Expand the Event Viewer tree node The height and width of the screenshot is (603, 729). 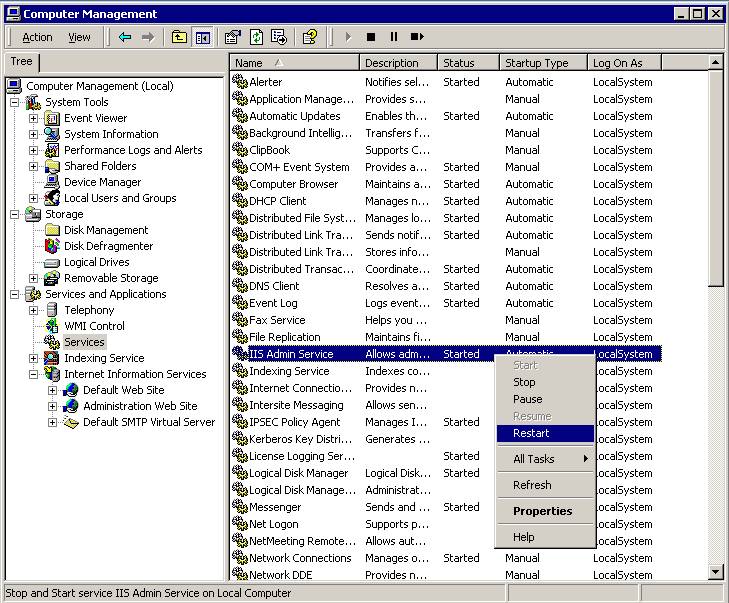point(33,118)
